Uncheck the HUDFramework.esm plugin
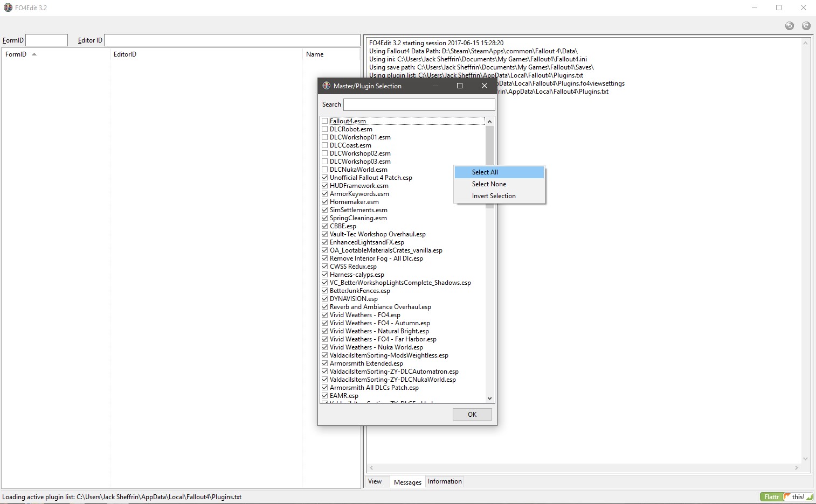 [x=325, y=186]
